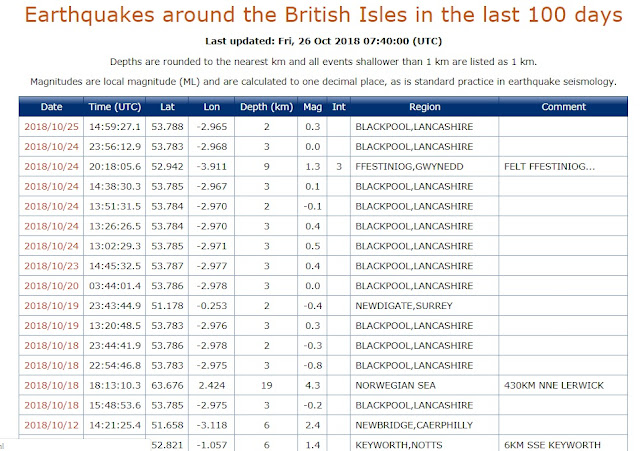
Task: Select the Int column header
Action: point(339,106)
